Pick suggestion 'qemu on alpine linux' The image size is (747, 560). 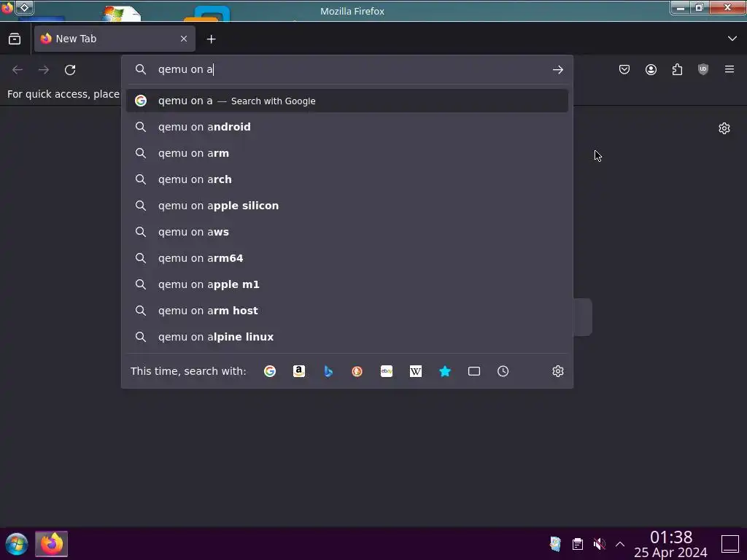[x=347, y=337]
